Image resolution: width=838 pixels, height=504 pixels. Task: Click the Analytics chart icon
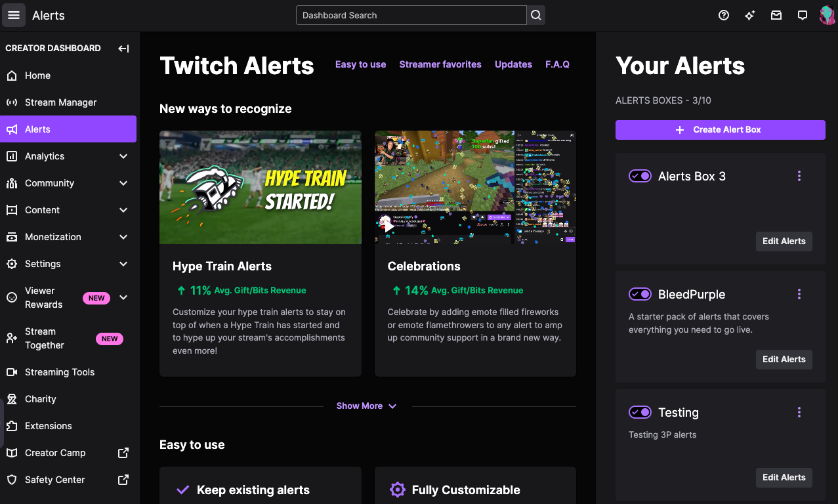[12, 156]
